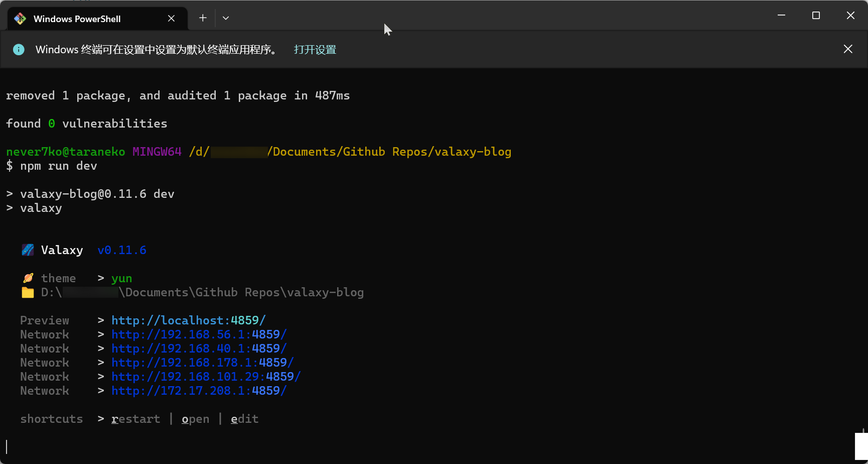Open the 192.168.178.1:4859 network link
The width and height of the screenshot is (868, 464).
[x=202, y=363]
